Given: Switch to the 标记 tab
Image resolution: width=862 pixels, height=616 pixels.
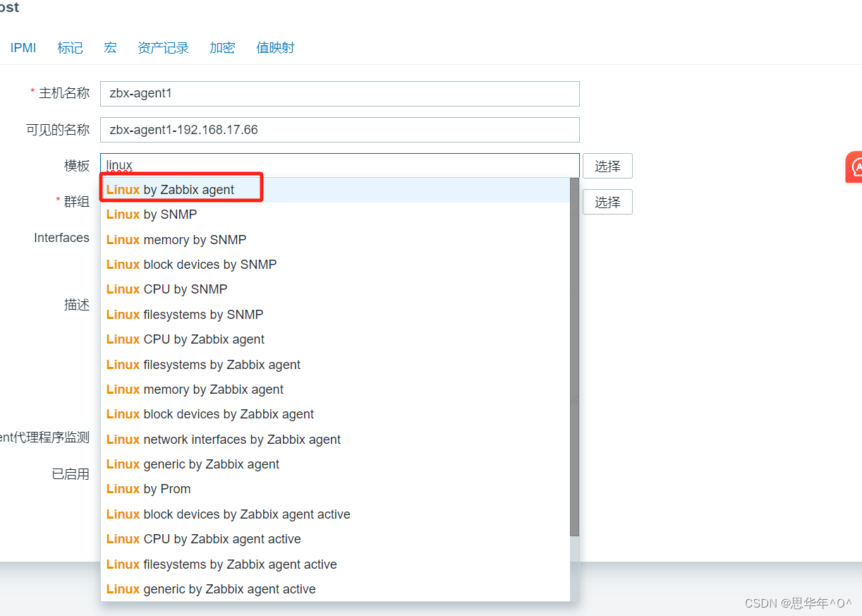Looking at the screenshot, I should click(x=70, y=48).
